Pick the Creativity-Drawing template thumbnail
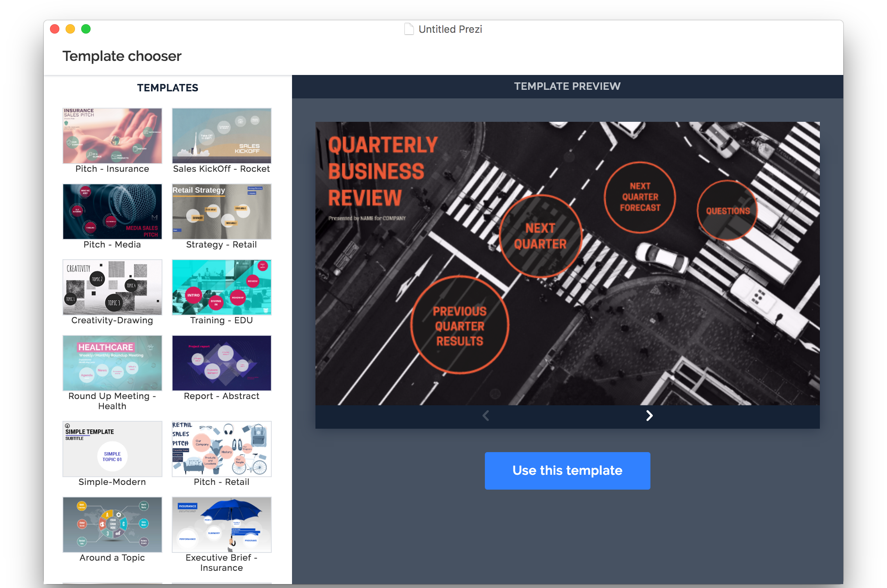The width and height of the screenshot is (887, 588). coord(112,287)
